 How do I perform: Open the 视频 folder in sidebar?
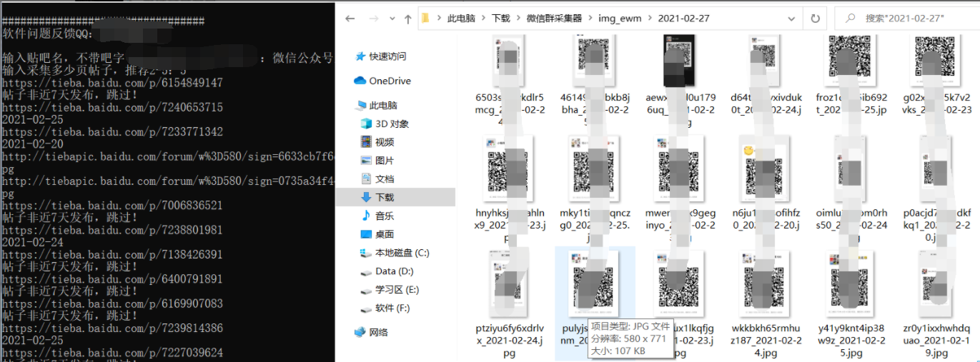point(385,142)
